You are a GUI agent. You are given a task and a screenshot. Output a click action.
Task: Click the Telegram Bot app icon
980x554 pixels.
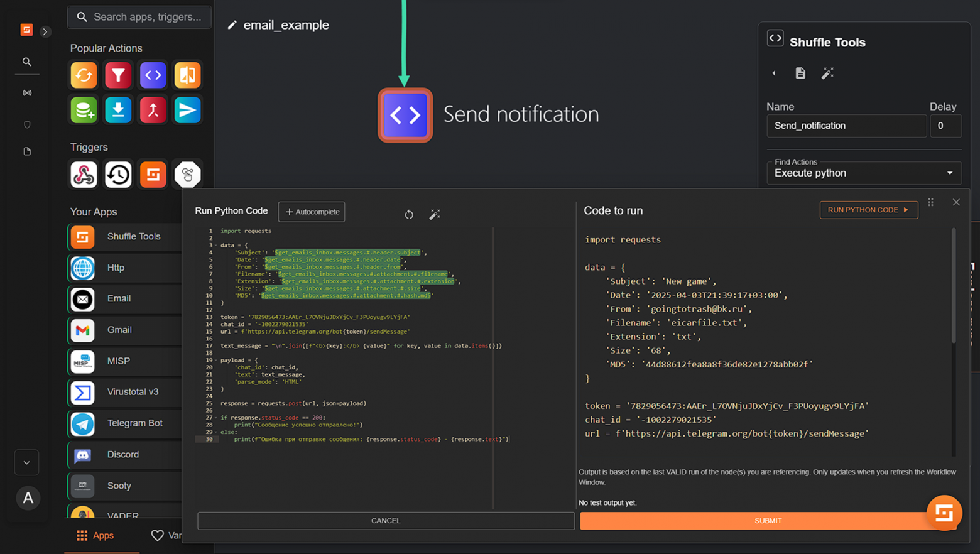(x=83, y=423)
